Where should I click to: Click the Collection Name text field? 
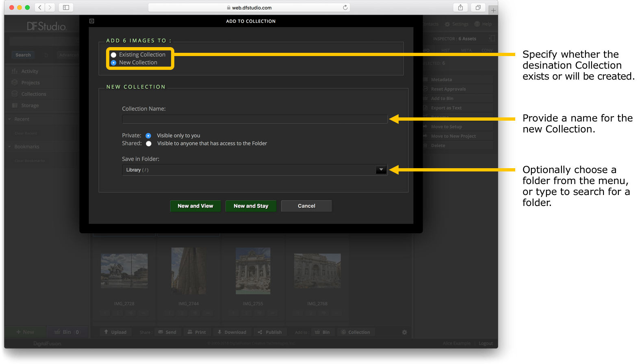click(254, 119)
